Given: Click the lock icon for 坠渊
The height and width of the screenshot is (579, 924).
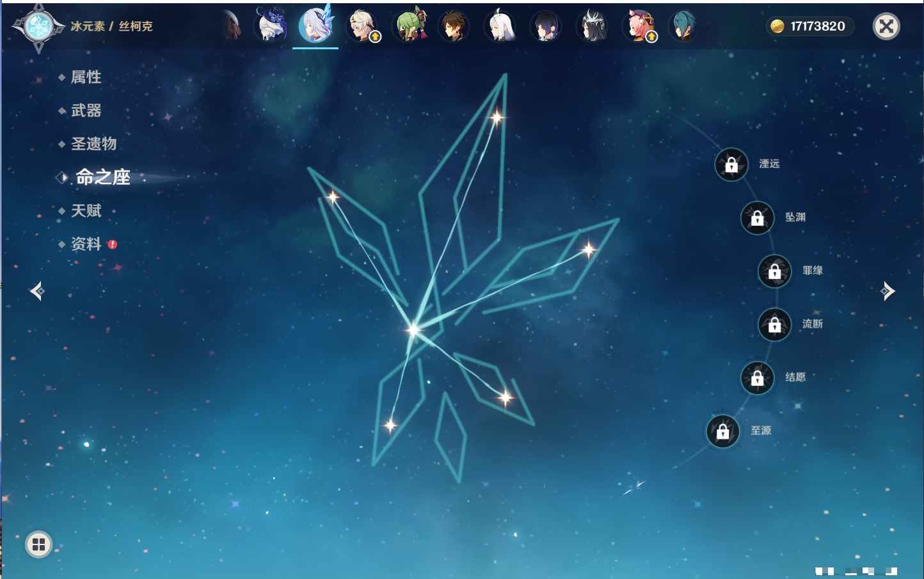Looking at the screenshot, I should pos(758,218).
